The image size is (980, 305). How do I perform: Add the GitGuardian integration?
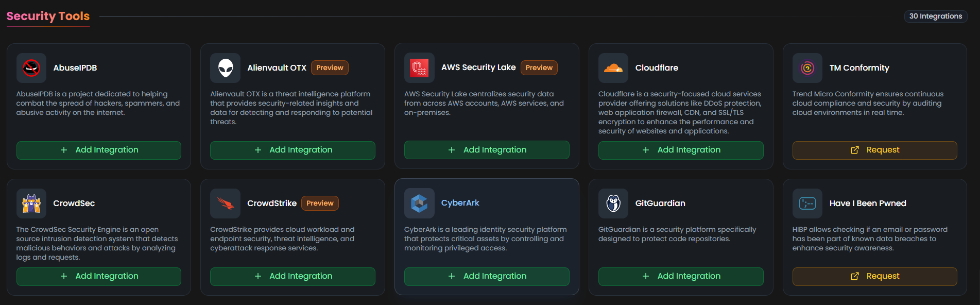[681, 276]
